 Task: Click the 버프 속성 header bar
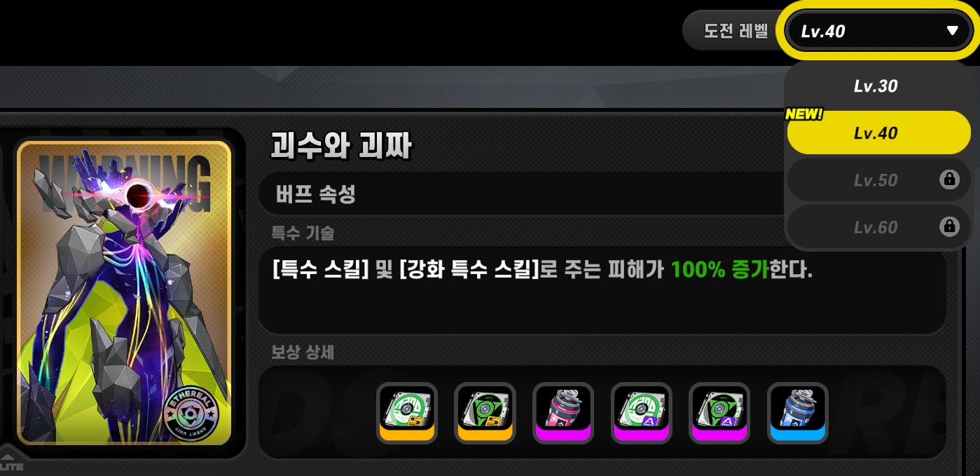tap(522, 194)
